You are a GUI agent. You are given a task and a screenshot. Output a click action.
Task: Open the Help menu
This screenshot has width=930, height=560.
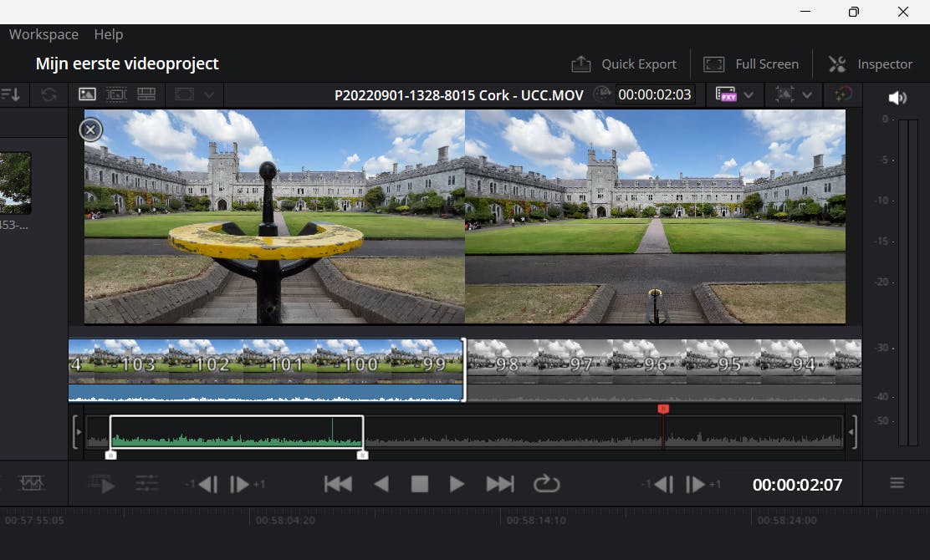click(109, 34)
